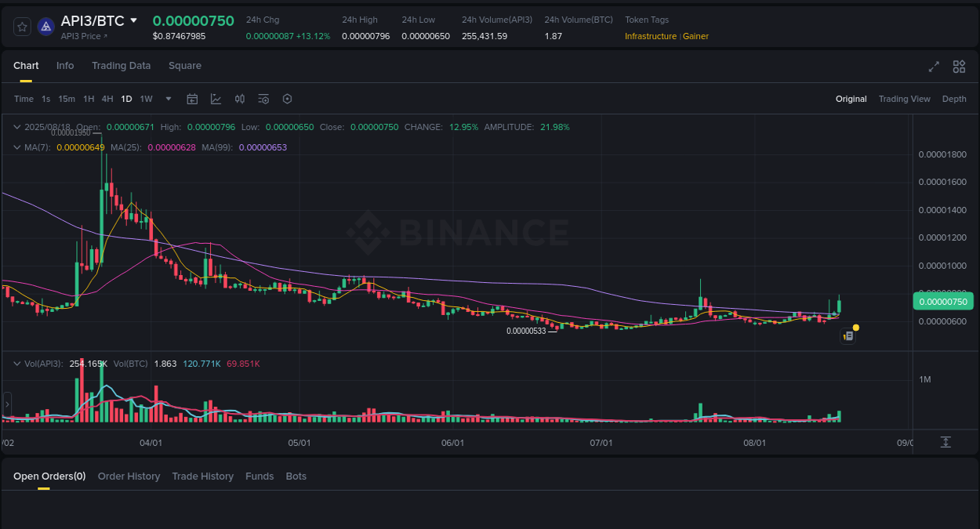The image size is (980, 529).
Task: Collapse the Vol(API3) volume panel
Action: tap(17, 363)
